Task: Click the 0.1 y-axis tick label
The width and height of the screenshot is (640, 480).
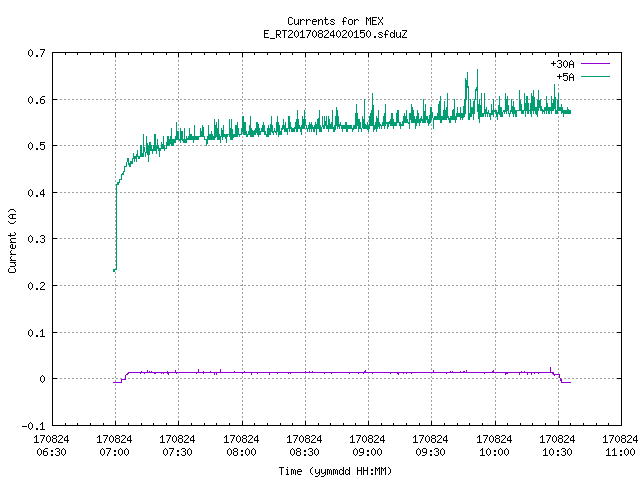Action: [36, 333]
